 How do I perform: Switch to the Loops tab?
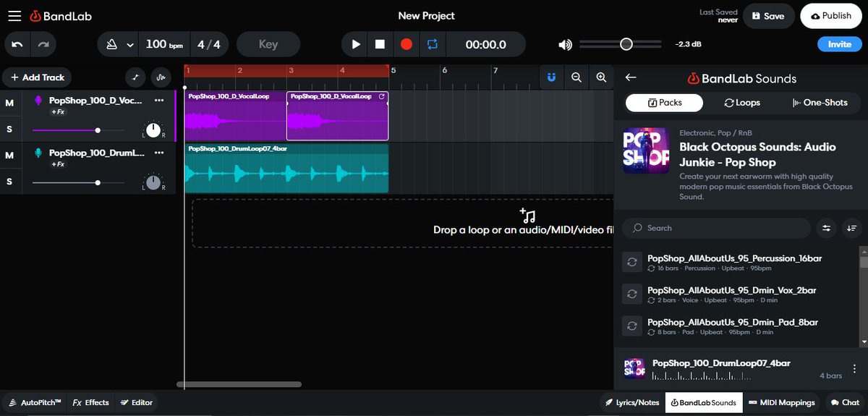click(x=742, y=103)
